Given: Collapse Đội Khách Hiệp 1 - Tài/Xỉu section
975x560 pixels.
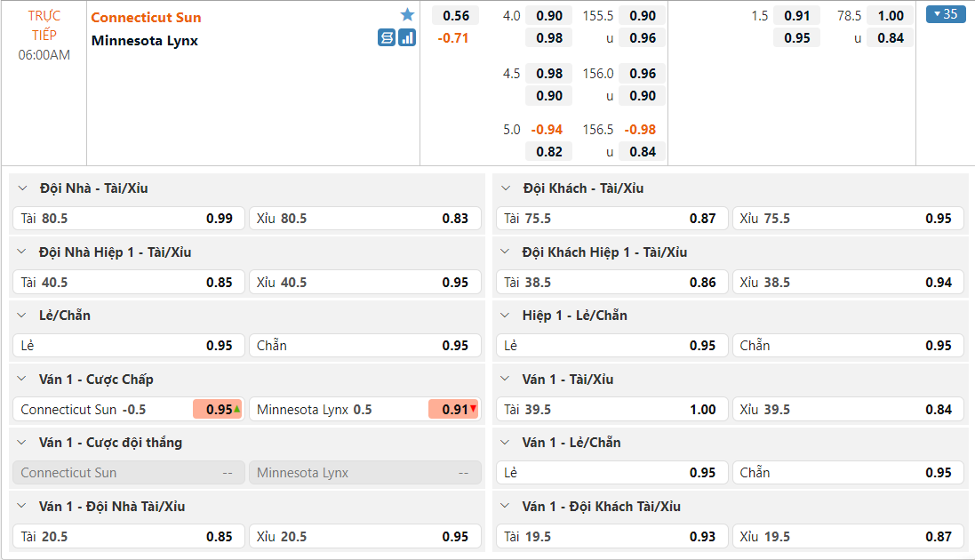Looking at the screenshot, I should click(x=506, y=252).
